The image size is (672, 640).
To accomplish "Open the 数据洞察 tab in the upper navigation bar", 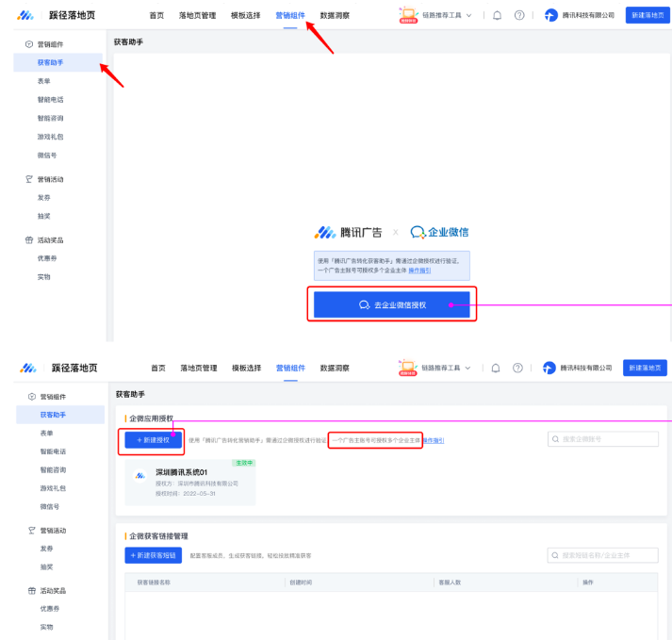I will tap(335, 15).
